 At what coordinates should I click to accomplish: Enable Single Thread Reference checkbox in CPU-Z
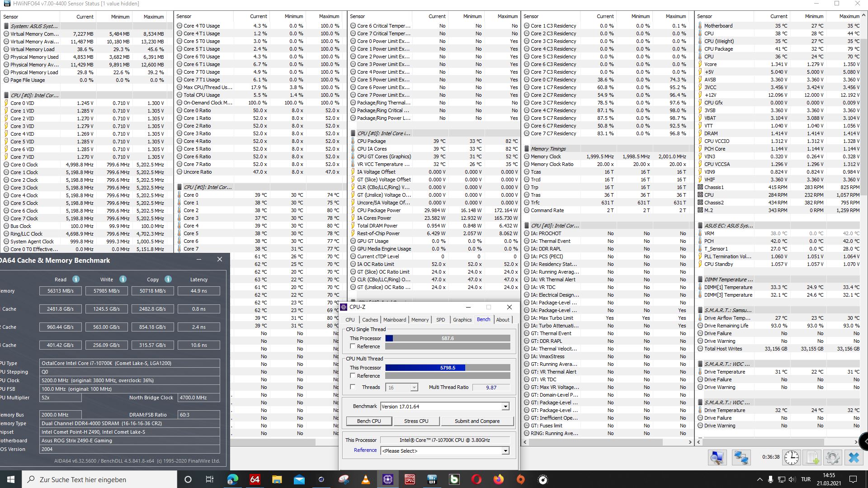tap(353, 346)
